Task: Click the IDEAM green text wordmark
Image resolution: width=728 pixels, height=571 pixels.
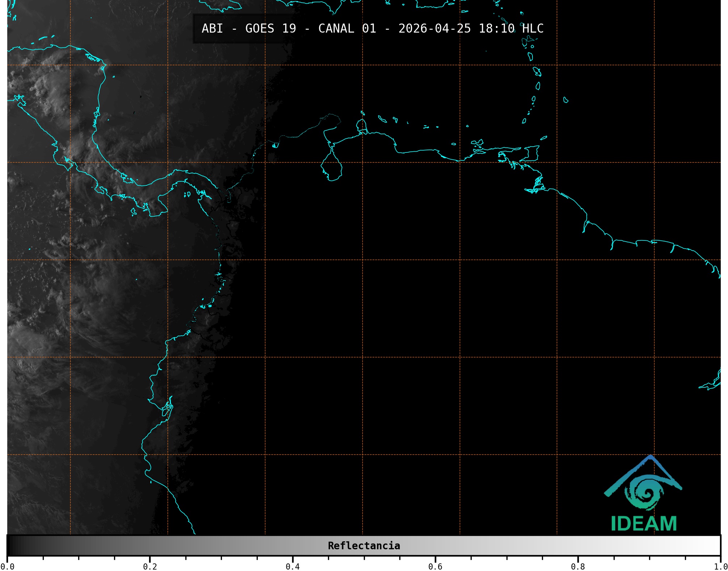Action: click(644, 524)
